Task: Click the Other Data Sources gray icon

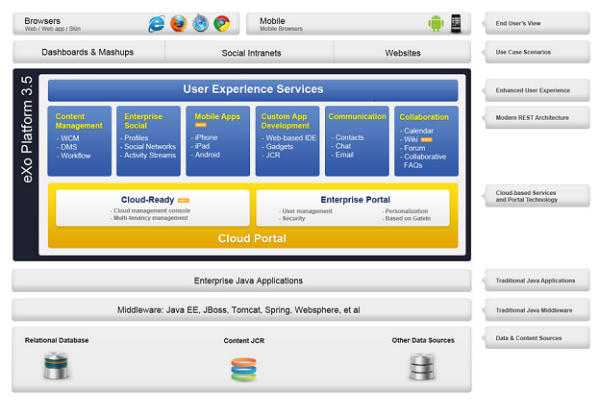Action: pyautogui.click(x=422, y=367)
